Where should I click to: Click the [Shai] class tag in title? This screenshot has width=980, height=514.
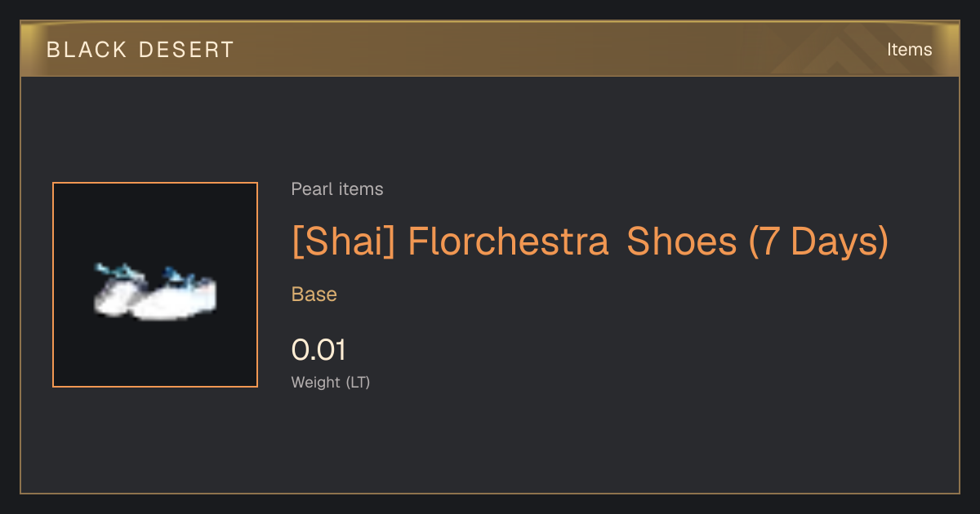click(x=343, y=241)
